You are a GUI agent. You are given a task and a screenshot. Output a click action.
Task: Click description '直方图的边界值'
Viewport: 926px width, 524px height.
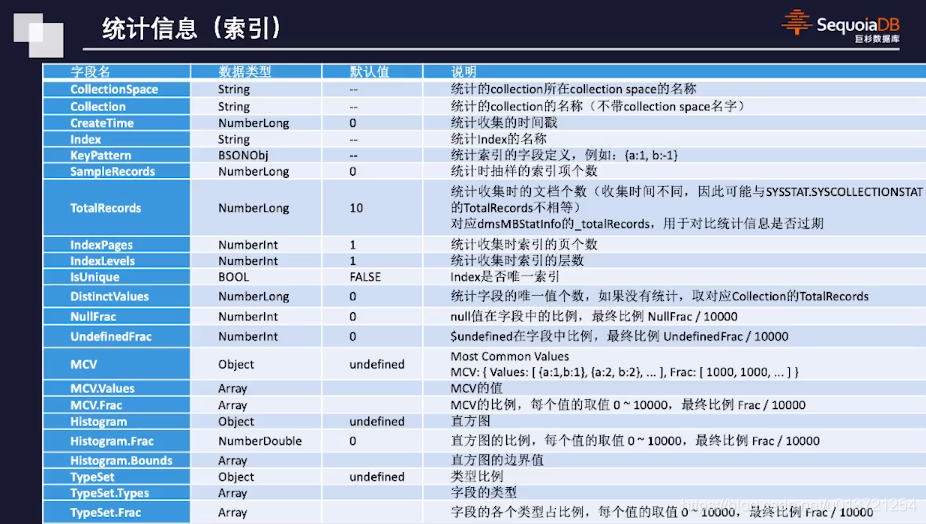(x=497, y=460)
